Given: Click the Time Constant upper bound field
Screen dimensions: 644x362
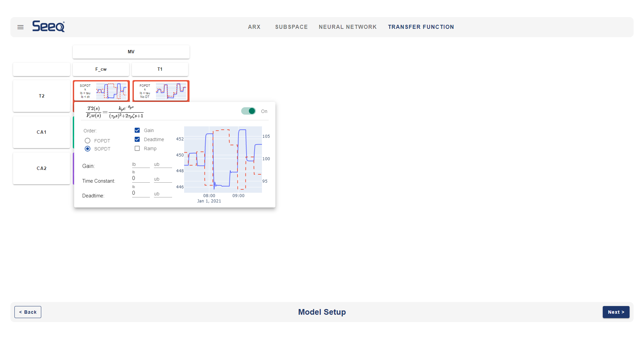Looking at the screenshot, I should pyautogui.click(x=163, y=179).
